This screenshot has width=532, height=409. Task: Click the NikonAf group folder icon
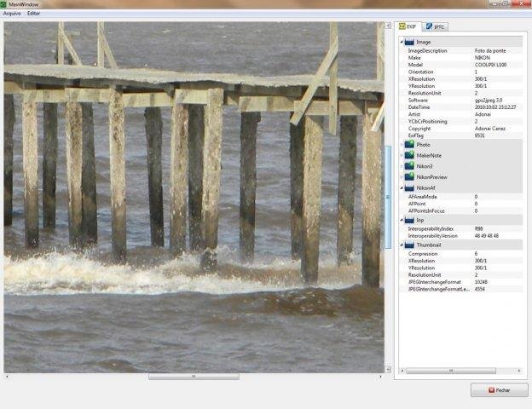(409, 187)
